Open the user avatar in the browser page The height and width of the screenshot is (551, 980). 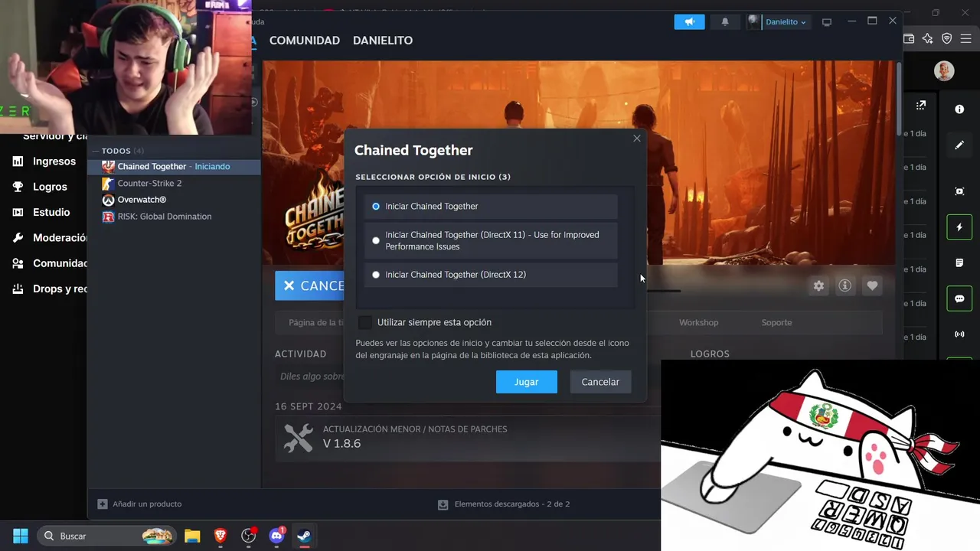[944, 71]
